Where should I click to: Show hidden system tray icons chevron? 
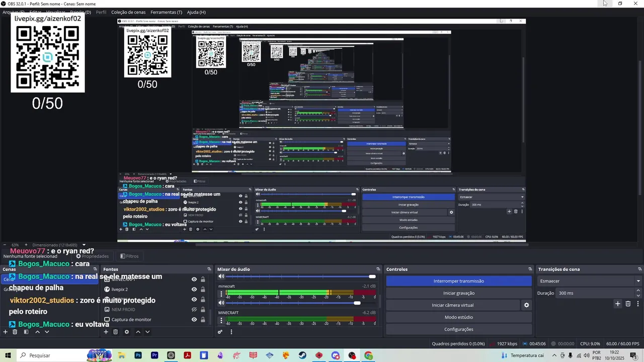553,355
